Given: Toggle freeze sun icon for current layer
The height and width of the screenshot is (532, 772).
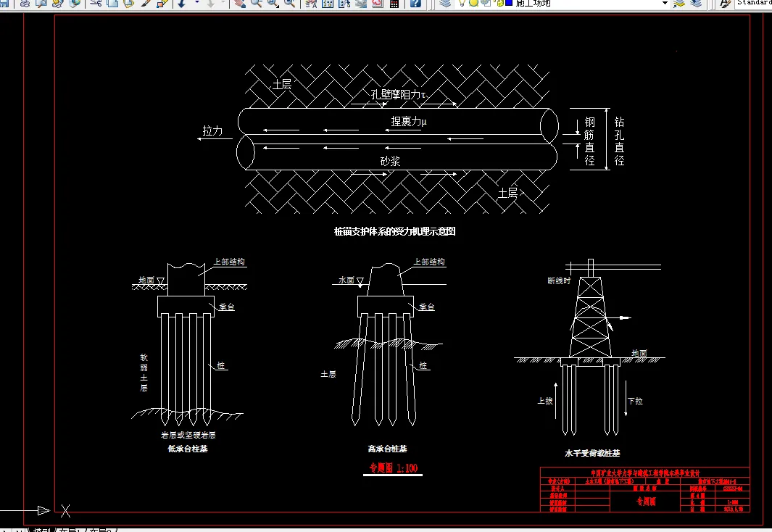Looking at the screenshot, I should (473, 3).
